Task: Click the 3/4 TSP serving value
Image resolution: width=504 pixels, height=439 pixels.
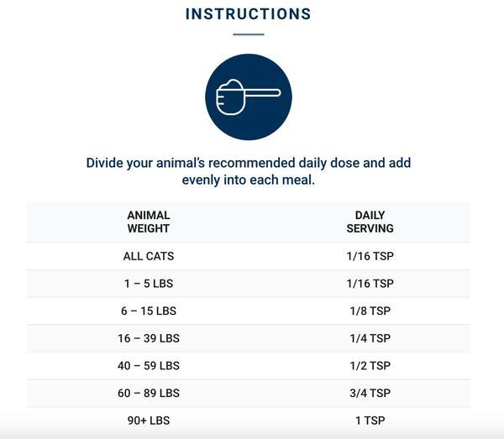Action: coord(370,393)
